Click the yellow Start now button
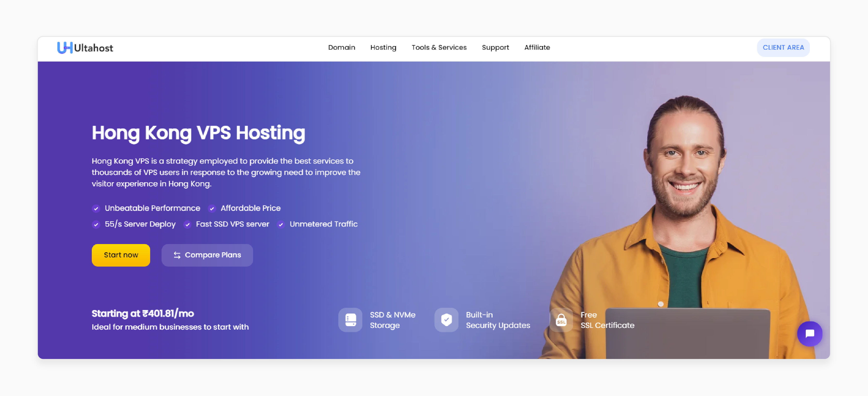Screen dimensions: 868x396 click(121, 255)
